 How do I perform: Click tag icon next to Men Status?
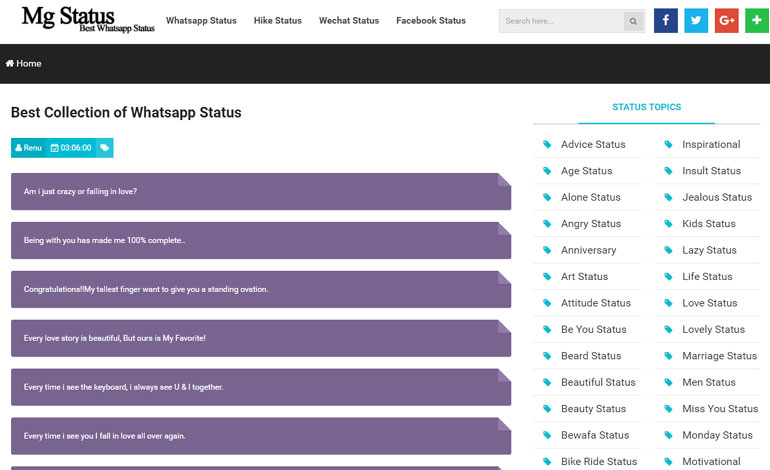668,382
